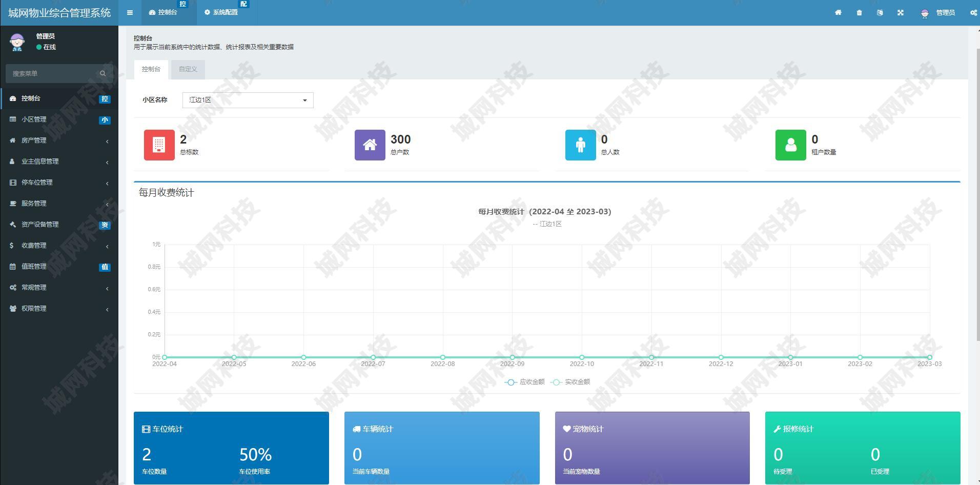980x485 pixels.
Task: Select 控制台 in the sidebar menu
Action: pos(59,98)
